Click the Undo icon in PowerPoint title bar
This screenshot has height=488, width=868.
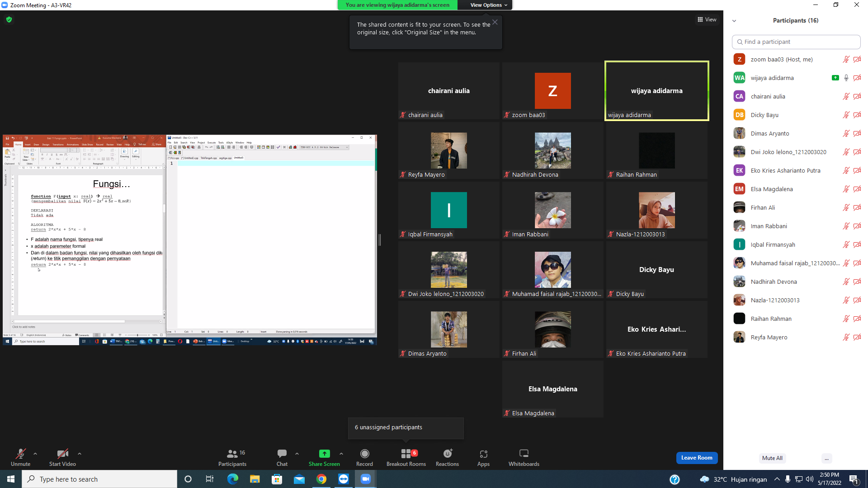[x=13, y=138]
